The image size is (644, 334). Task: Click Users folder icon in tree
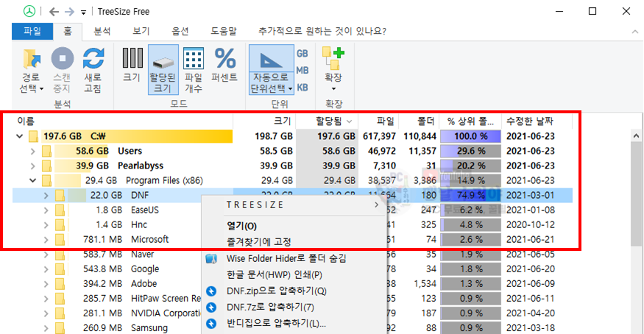47,152
